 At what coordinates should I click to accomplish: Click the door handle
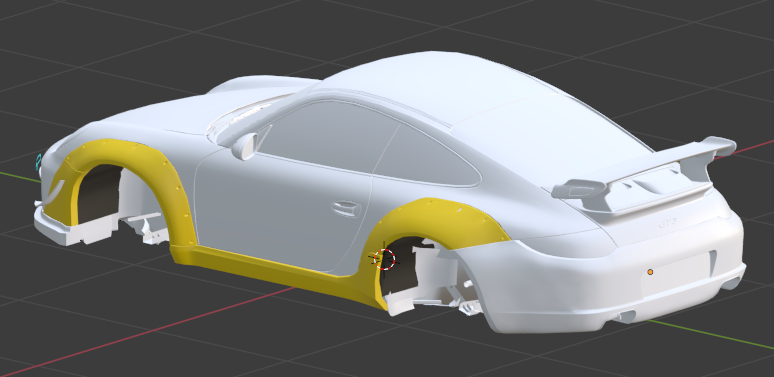[x=346, y=208]
